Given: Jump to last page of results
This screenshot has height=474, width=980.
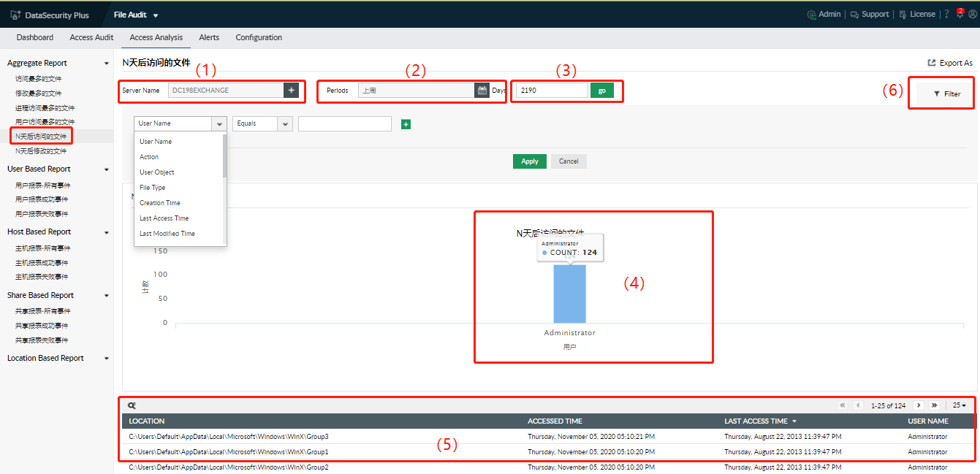Looking at the screenshot, I should (934, 405).
